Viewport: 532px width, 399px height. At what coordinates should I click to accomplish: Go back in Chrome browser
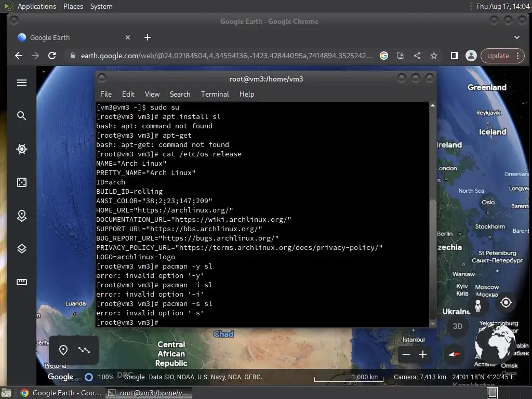19,56
